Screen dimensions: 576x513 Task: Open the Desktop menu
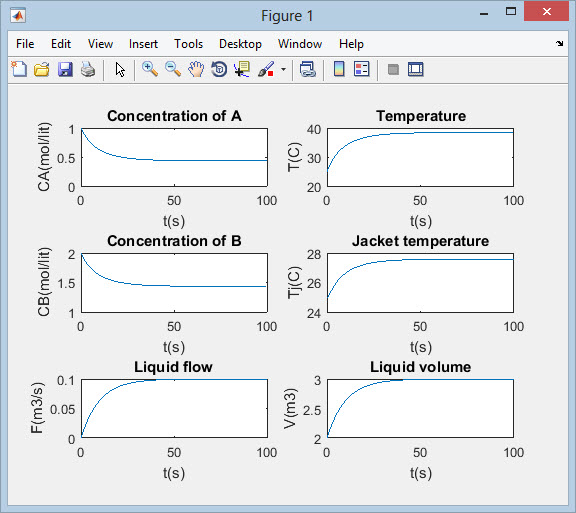[240, 44]
